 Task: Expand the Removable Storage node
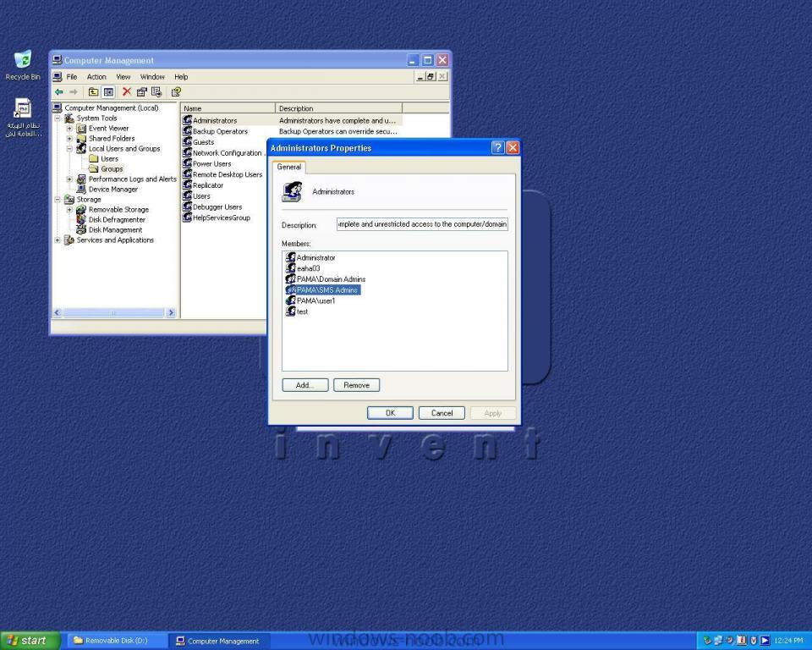(x=69, y=209)
